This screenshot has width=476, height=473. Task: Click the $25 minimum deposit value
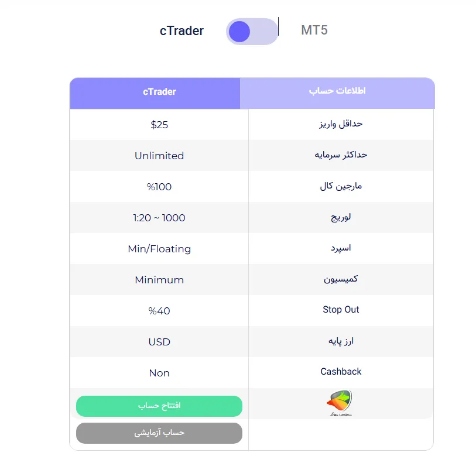(159, 125)
